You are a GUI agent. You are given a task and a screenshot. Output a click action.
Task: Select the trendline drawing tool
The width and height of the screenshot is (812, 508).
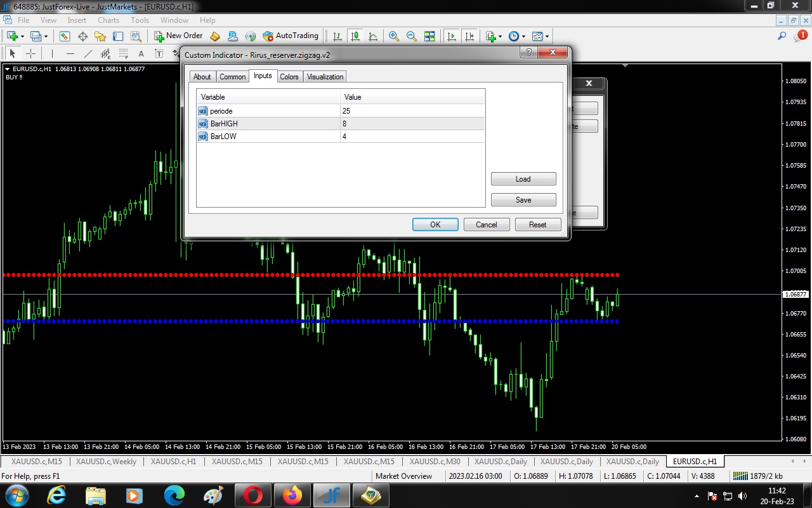(88, 54)
